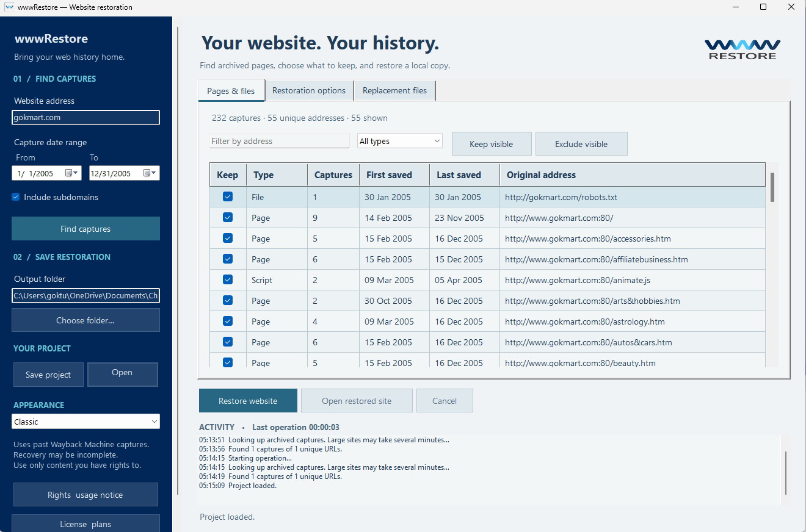Viewport: 806px width, 532px height.
Task: Sort by the First saved column header
Action: point(394,174)
